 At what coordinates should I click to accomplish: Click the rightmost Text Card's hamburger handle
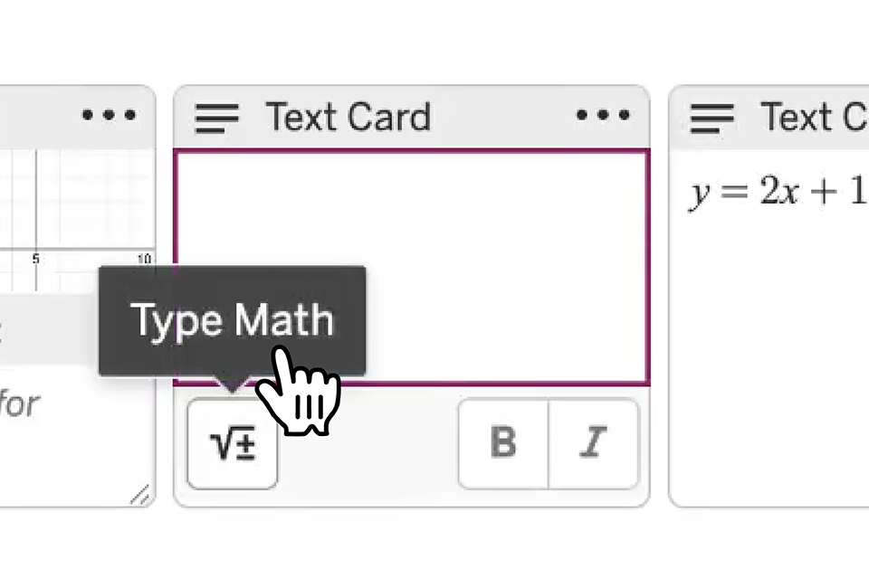[712, 118]
